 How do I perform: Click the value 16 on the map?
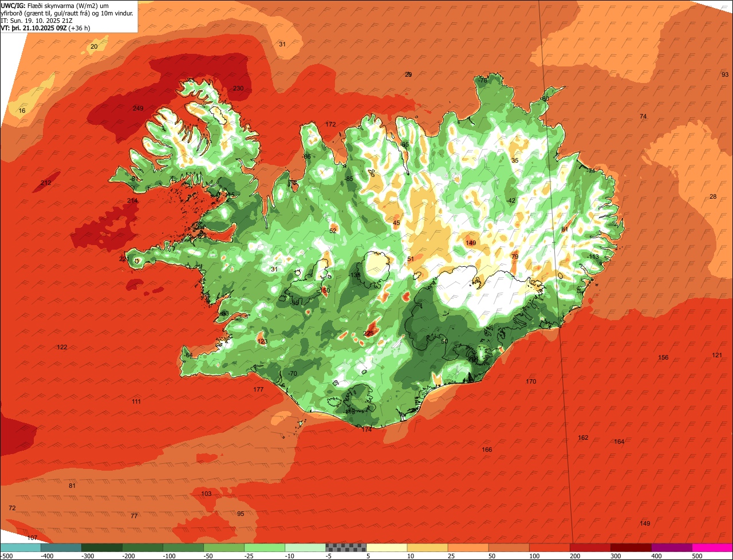click(x=22, y=111)
